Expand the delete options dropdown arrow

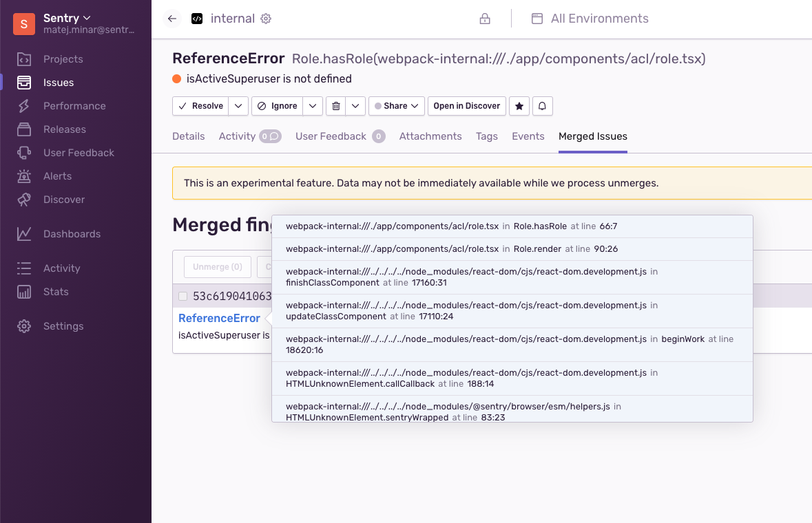click(x=355, y=106)
